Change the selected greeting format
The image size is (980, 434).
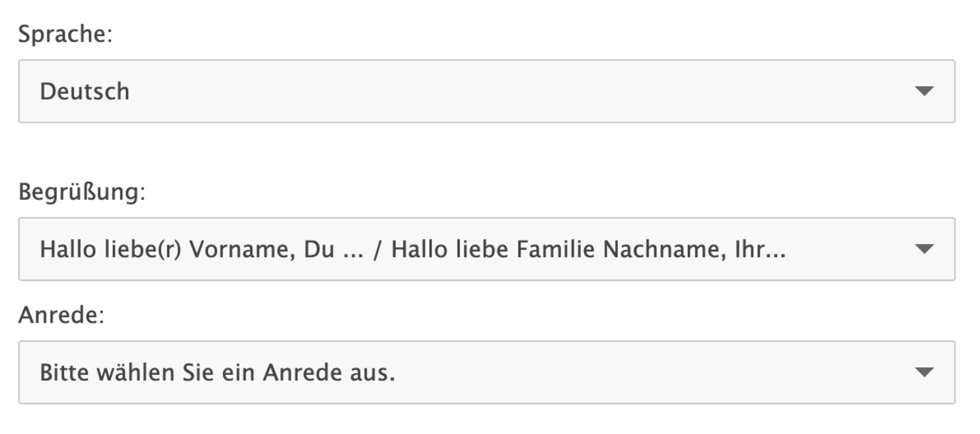486,249
